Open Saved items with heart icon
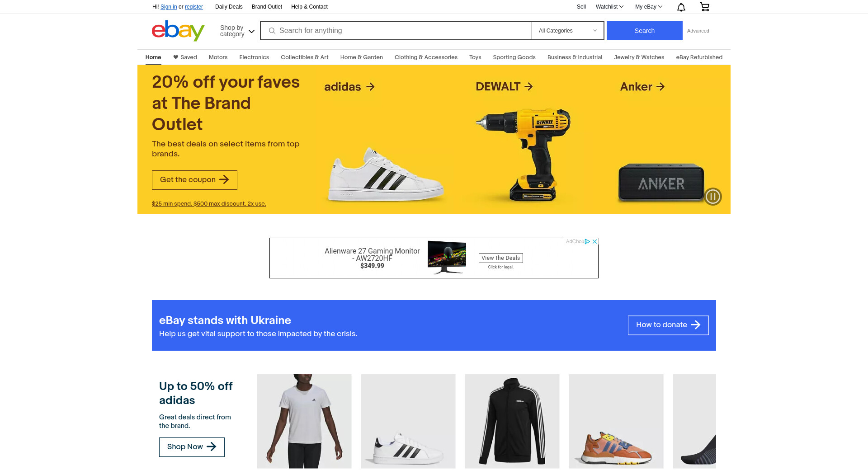Image resolution: width=868 pixels, height=470 pixels. click(x=185, y=57)
